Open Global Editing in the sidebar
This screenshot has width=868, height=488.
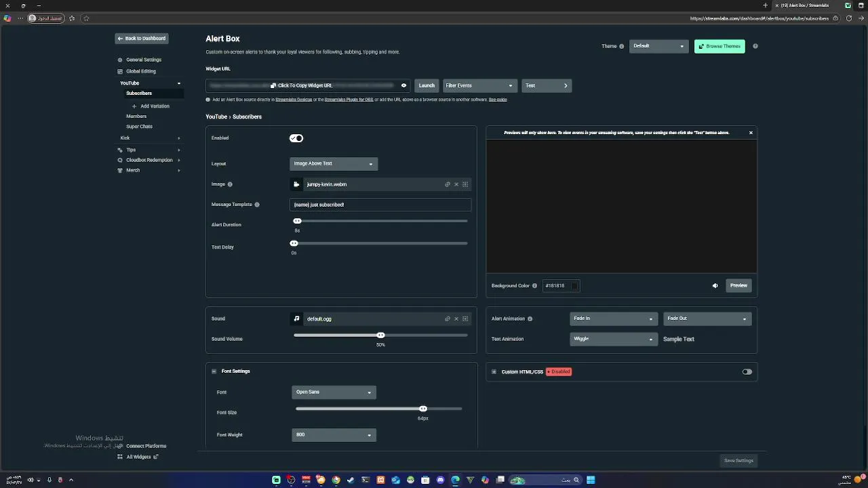[141, 71]
